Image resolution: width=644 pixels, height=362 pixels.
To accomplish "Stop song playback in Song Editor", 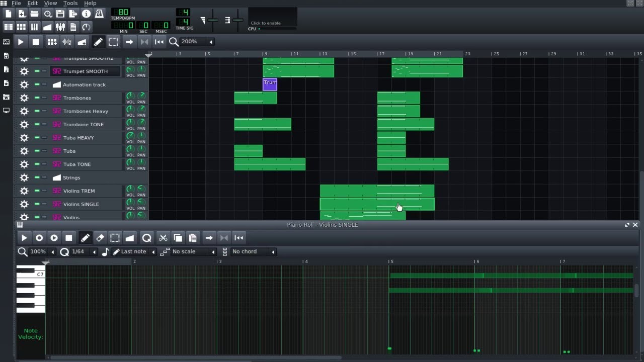I will [36, 42].
